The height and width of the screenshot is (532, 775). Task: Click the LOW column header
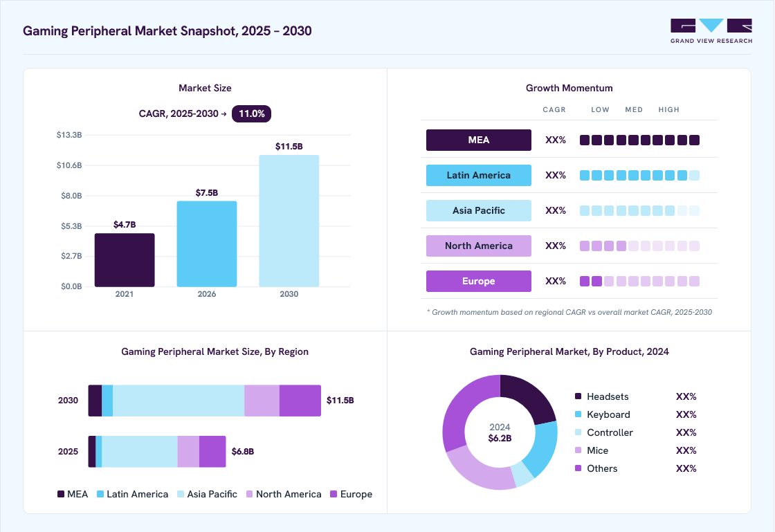click(x=601, y=110)
